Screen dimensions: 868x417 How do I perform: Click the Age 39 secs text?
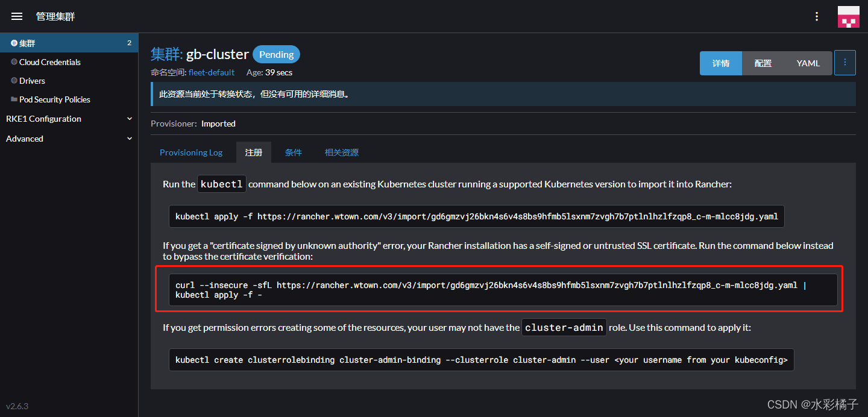pos(269,72)
